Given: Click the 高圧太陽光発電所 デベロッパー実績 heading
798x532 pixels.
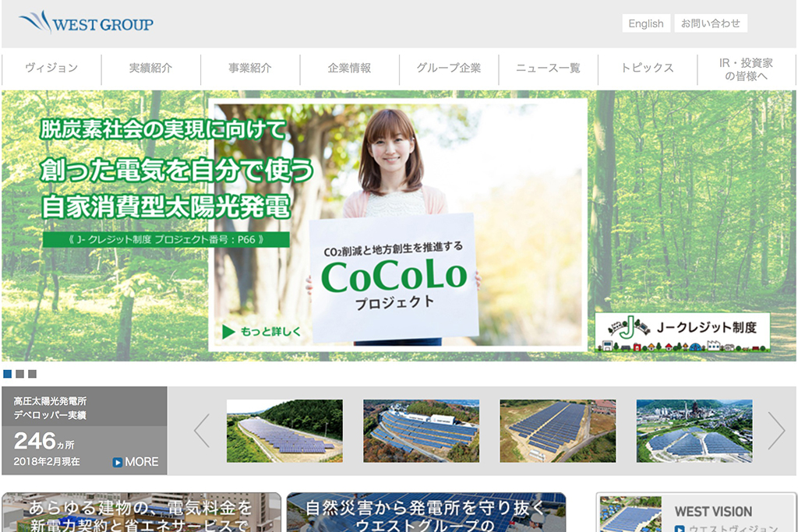Looking at the screenshot, I should (50, 408).
